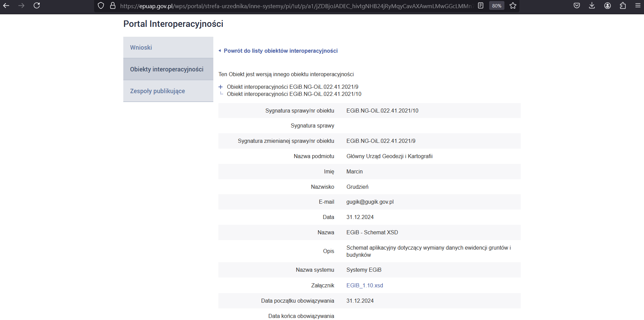Reload the current page

(37, 6)
